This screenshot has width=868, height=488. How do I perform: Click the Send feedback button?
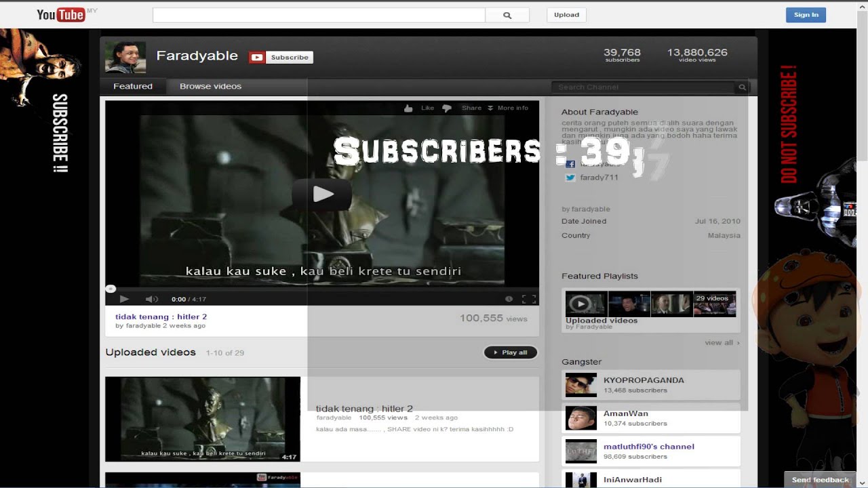coord(820,480)
